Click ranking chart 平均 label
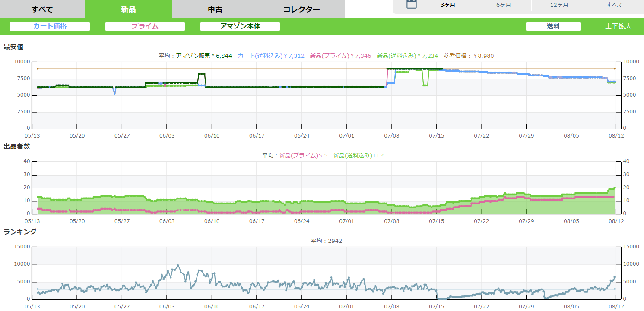Screen dimensions: 644x311 click(x=326, y=241)
